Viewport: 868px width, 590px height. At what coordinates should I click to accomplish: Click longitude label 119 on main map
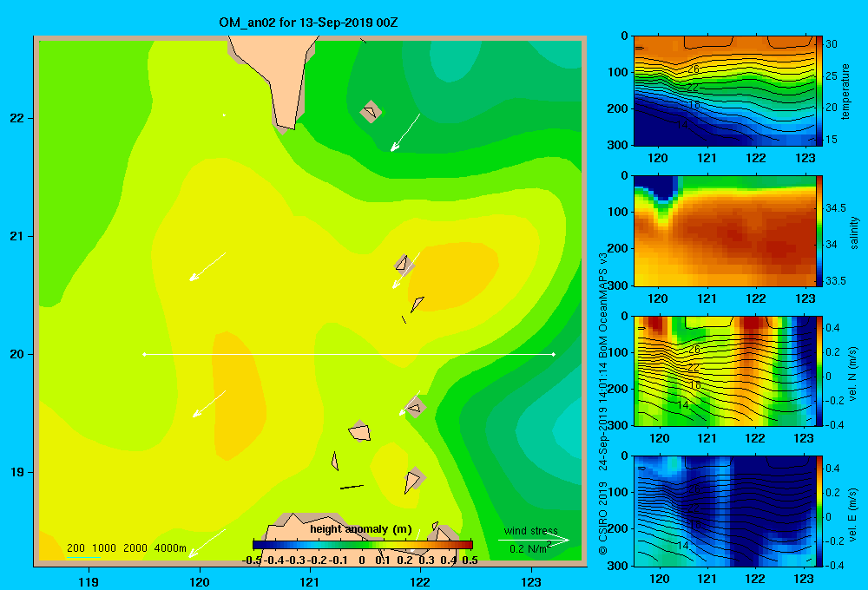click(89, 581)
